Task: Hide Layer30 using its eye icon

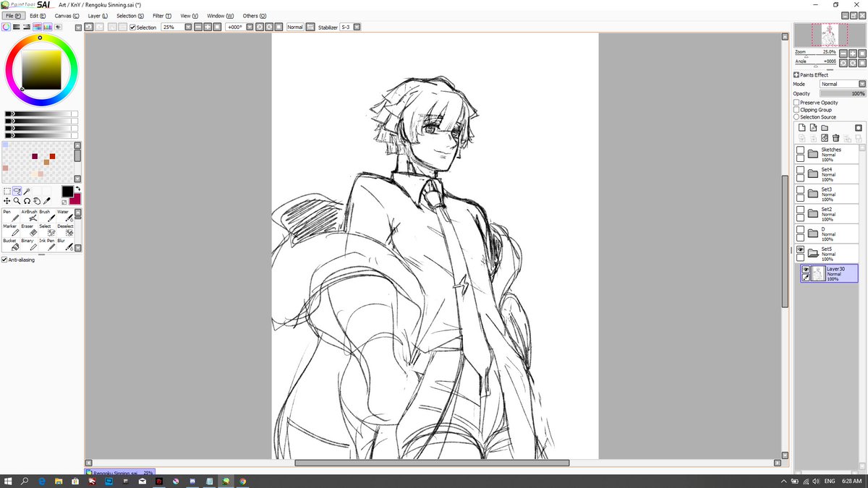Action: 806,269
